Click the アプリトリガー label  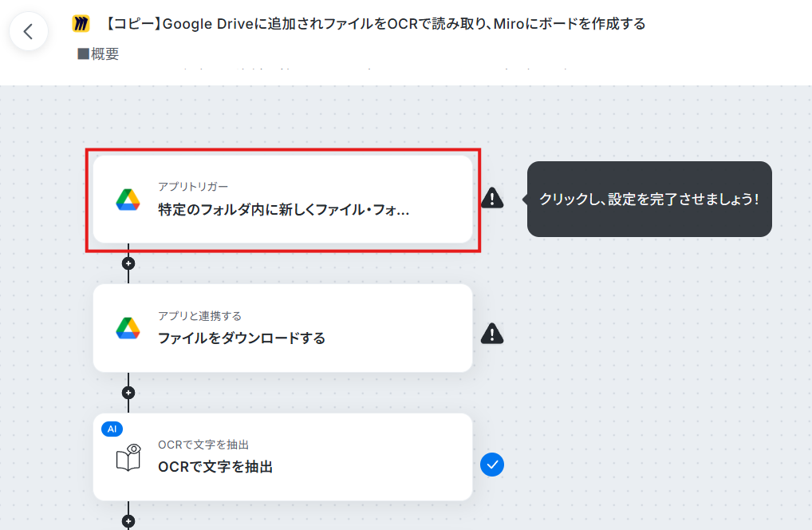pyautogui.click(x=193, y=187)
